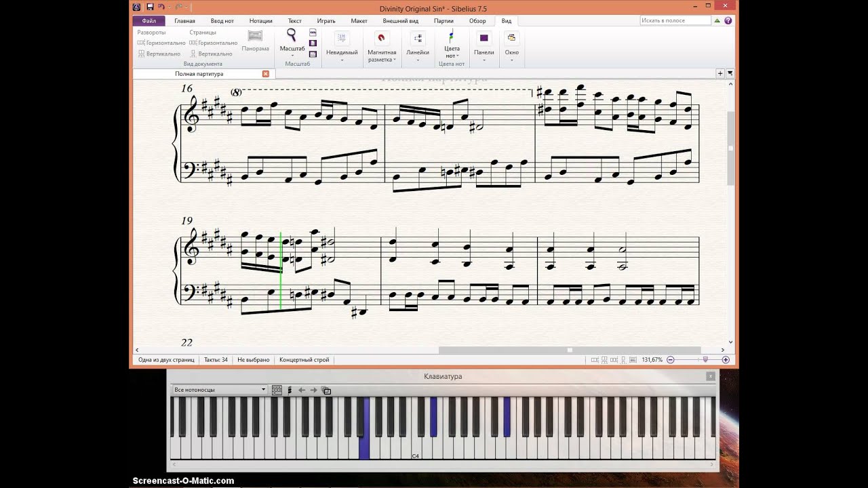This screenshot has height=488, width=868.
Task: Open the Файл tab
Action: 149,21
